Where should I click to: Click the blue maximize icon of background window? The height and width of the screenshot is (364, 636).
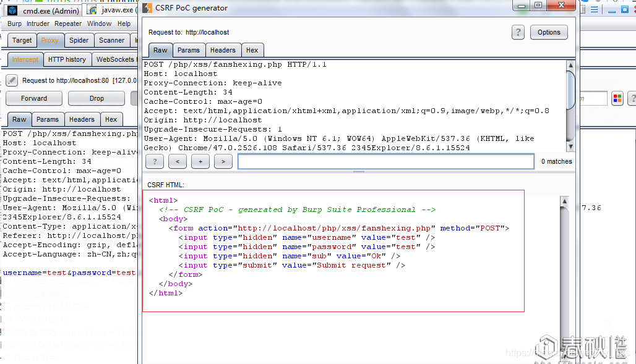pyautogui.click(x=625, y=10)
